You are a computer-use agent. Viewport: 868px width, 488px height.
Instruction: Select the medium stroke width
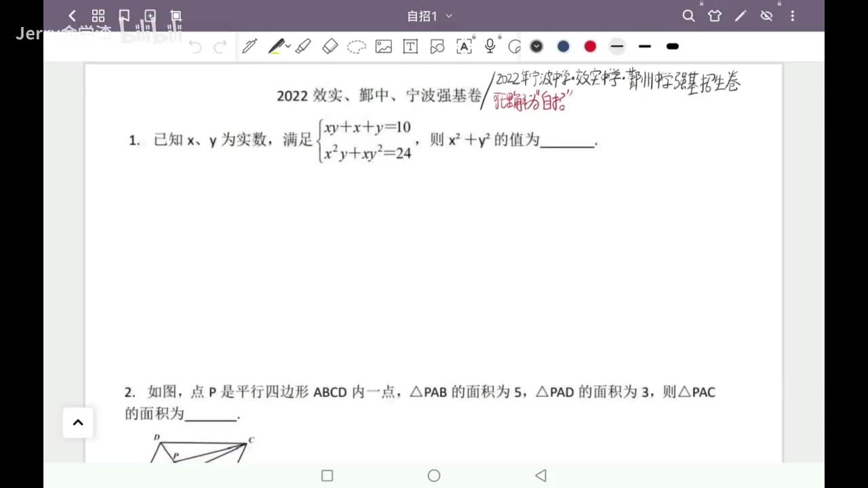pos(645,46)
